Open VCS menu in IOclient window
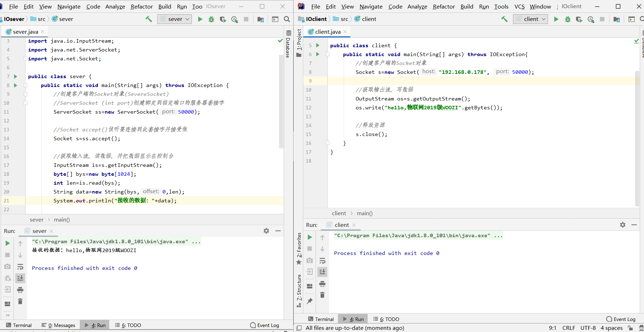Viewport: 644px width, 332px height. pos(520,6)
